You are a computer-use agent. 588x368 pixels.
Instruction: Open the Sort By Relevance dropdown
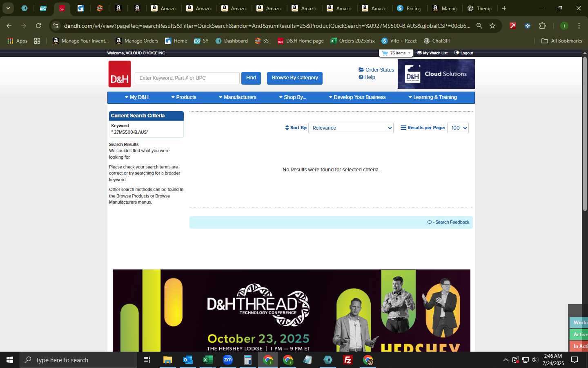click(x=351, y=128)
